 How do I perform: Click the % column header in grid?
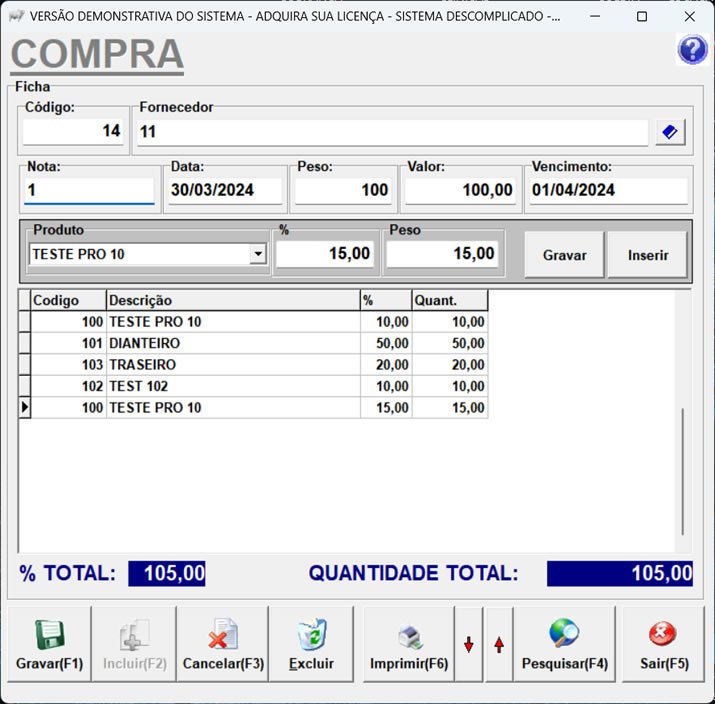click(x=386, y=300)
